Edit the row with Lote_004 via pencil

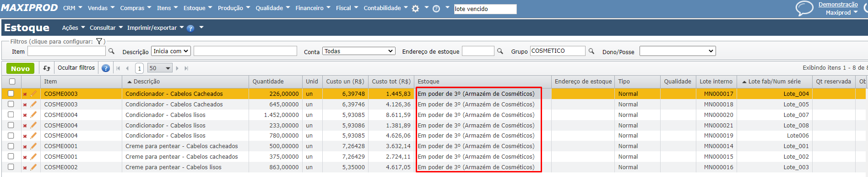(x=33, y=94)
